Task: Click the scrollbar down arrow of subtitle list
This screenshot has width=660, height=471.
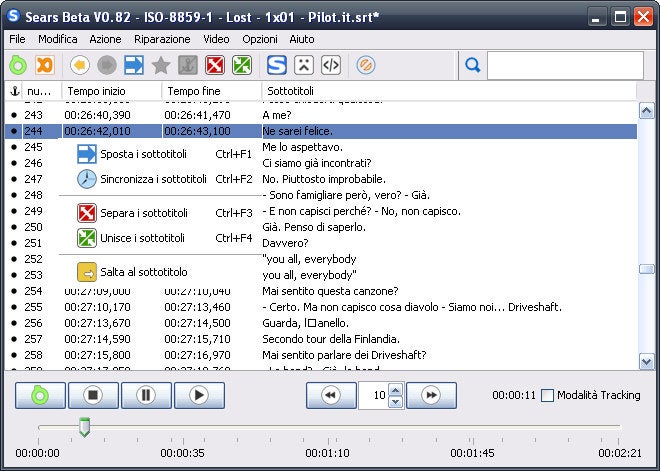Action: click(646, 362)
